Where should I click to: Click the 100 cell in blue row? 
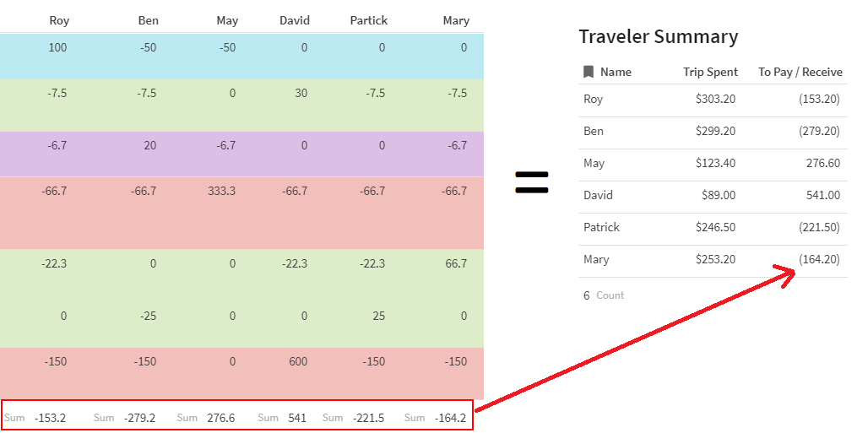(57, 47)
